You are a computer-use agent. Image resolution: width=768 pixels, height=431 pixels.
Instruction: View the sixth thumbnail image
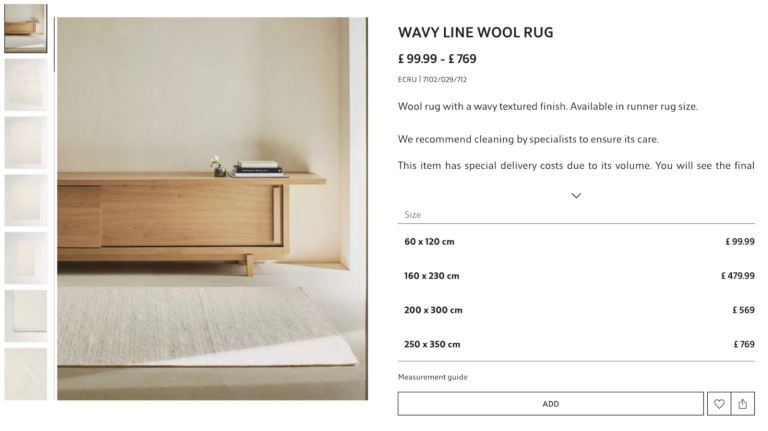point(25,316)
